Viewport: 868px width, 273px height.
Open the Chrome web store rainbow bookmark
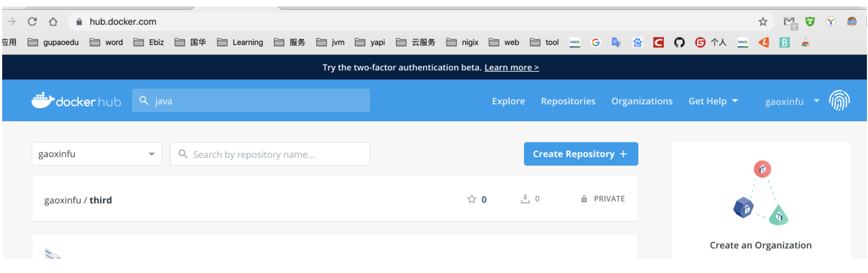tap(805, 43)
